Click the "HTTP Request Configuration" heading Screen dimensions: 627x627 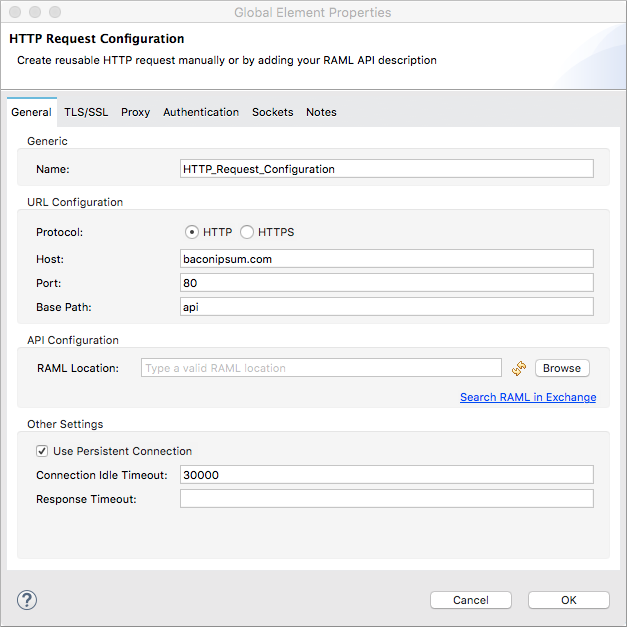[97, 39]
